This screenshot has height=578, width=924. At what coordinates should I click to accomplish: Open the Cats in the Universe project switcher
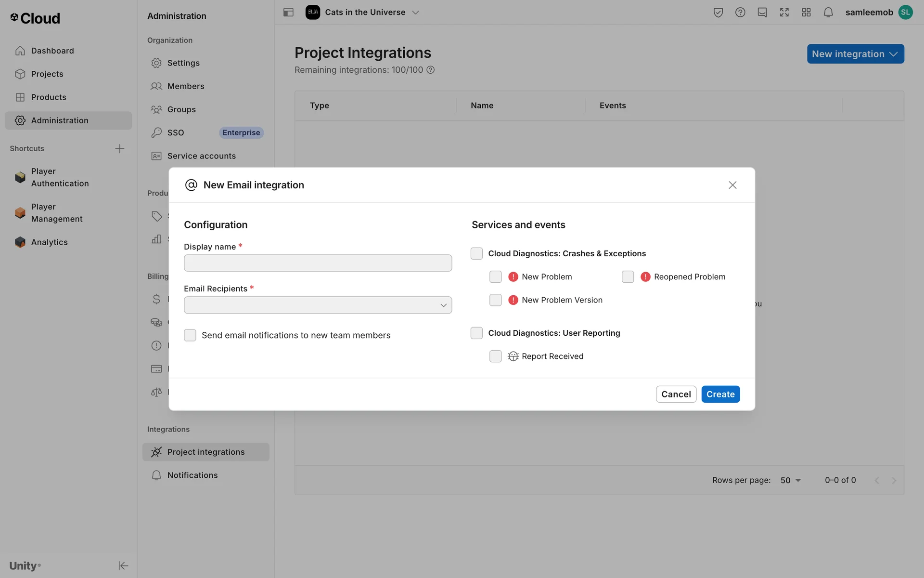point(364,13)
